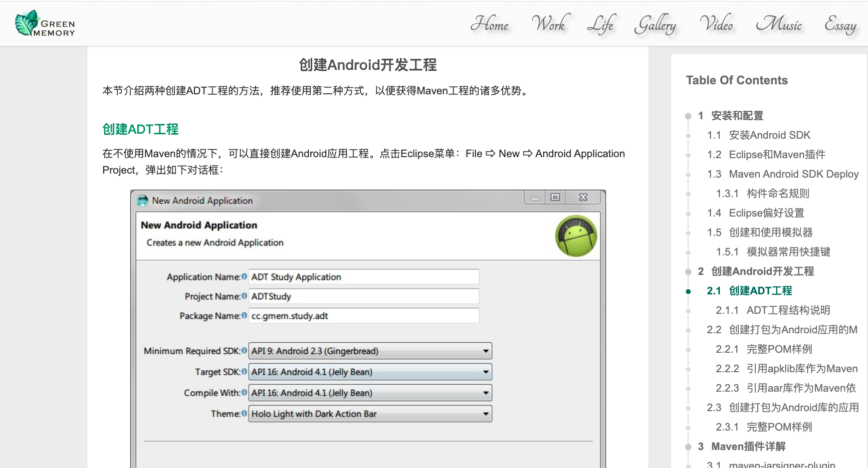Open the Theme dropdown
This screenshot has height=468, width=868.
point(370,414)
